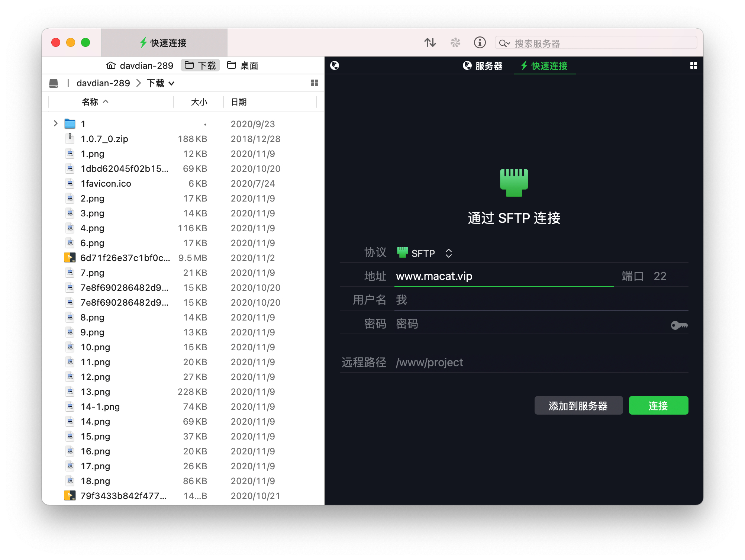Switch to the 服务器 tab
Viewport: 745px width, 560px height.
(x=483, y=66)
